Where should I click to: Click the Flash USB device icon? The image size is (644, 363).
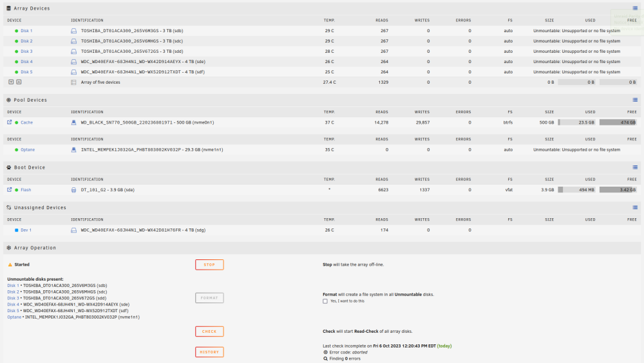pos(73,190)
